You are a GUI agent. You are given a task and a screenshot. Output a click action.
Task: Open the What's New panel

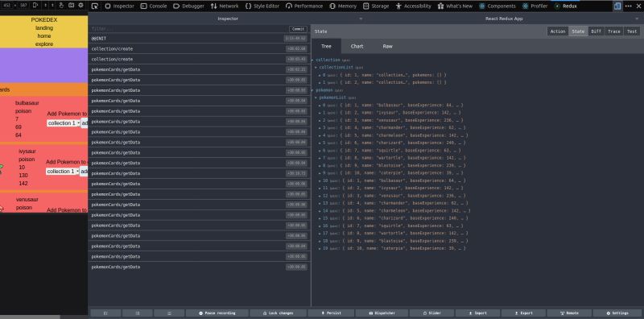[x=455, y=6]
